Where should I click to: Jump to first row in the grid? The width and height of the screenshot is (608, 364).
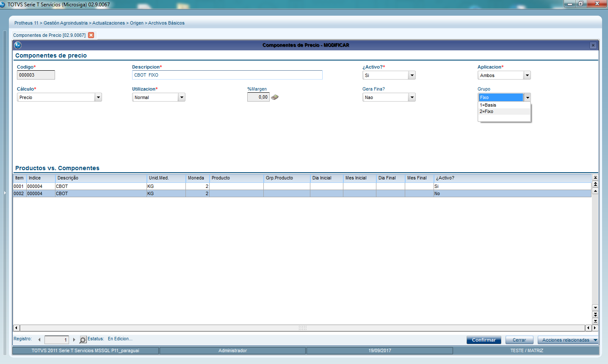pos(595,178)
